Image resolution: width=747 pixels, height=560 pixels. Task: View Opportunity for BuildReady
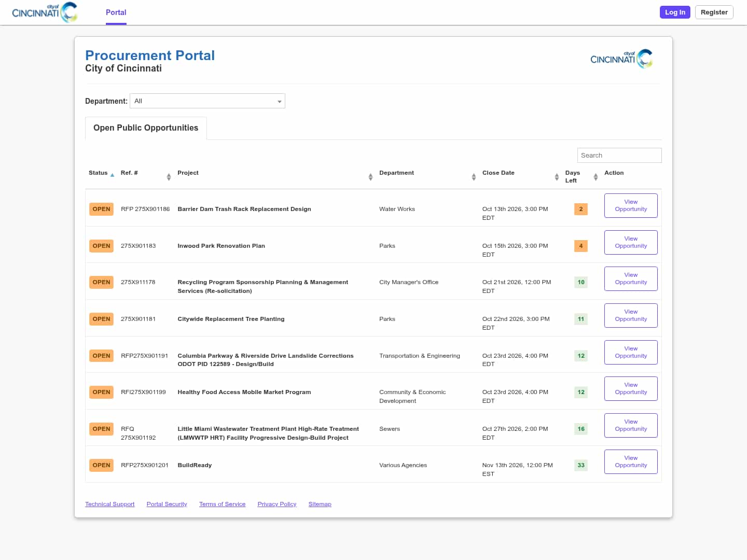(631, 461)
